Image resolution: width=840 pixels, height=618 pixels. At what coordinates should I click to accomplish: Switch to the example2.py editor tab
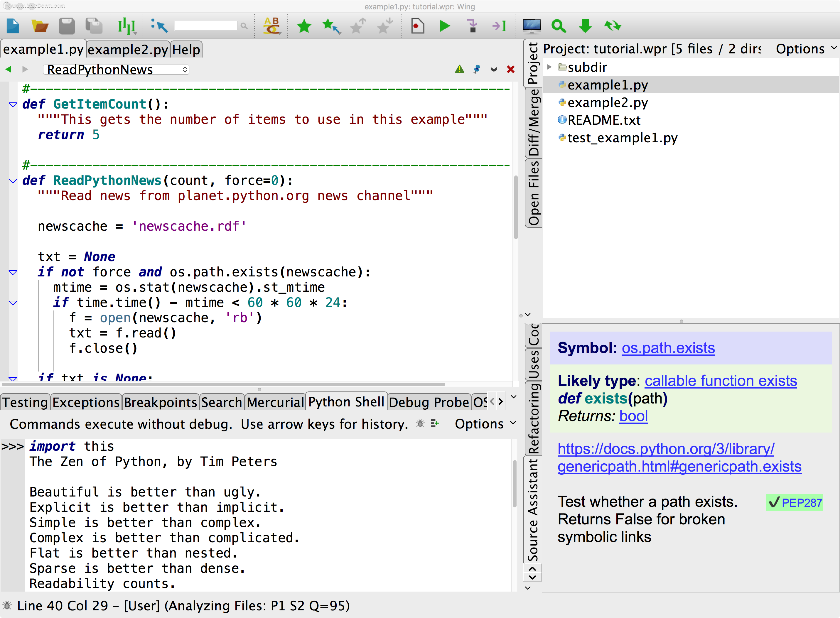pyautogui.click(x=128, y=49)
